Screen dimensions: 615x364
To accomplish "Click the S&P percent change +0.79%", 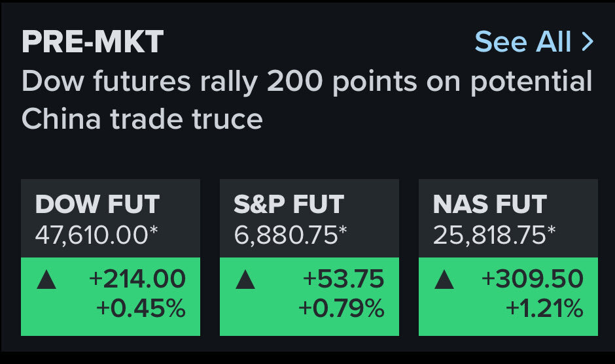I will pyautogui.click(x=341, y=308).
